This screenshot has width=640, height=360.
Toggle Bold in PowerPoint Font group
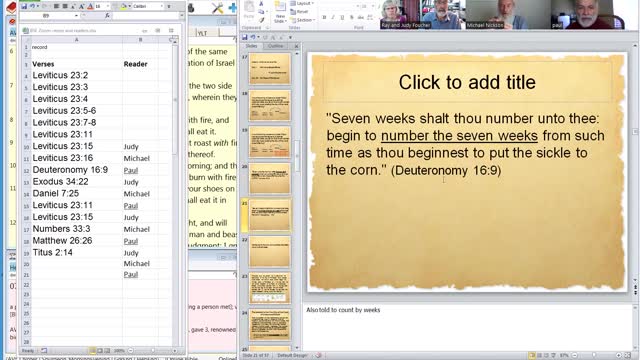[324, 18]
